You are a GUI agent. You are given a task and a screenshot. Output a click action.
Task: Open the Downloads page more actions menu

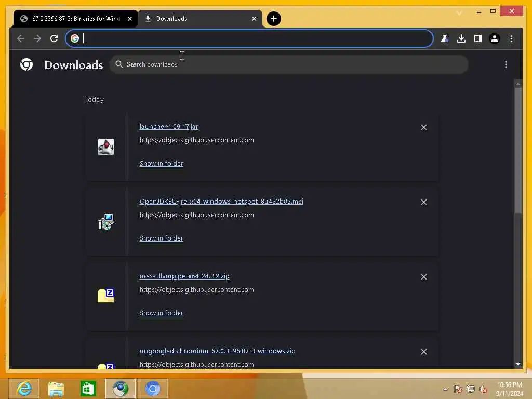506,64
